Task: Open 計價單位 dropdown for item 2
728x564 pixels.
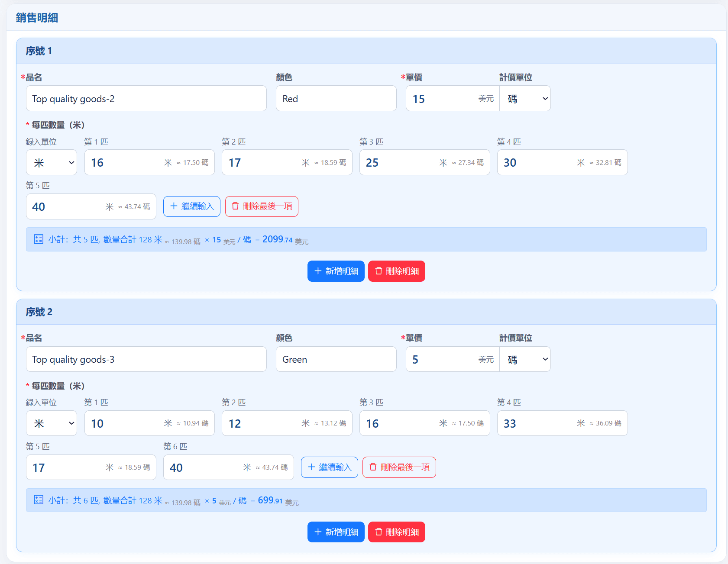Action: (525, 359)
